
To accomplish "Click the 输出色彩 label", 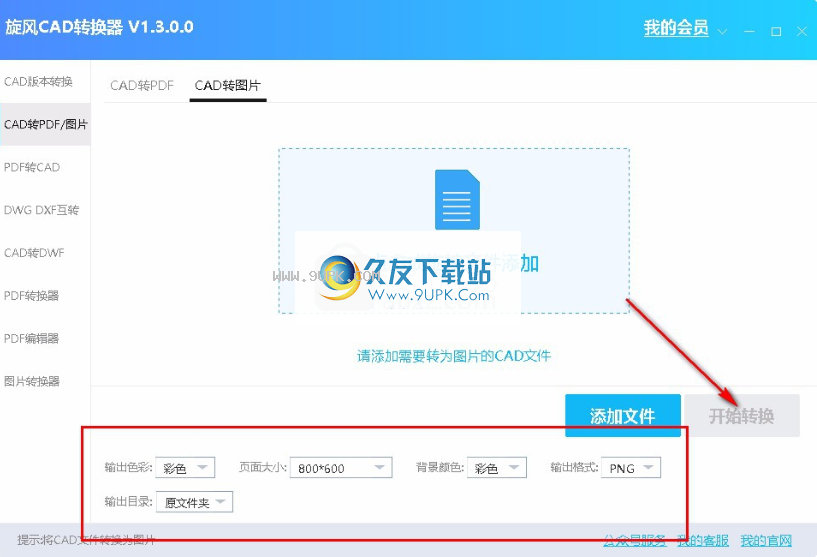I will pos(128,467).
